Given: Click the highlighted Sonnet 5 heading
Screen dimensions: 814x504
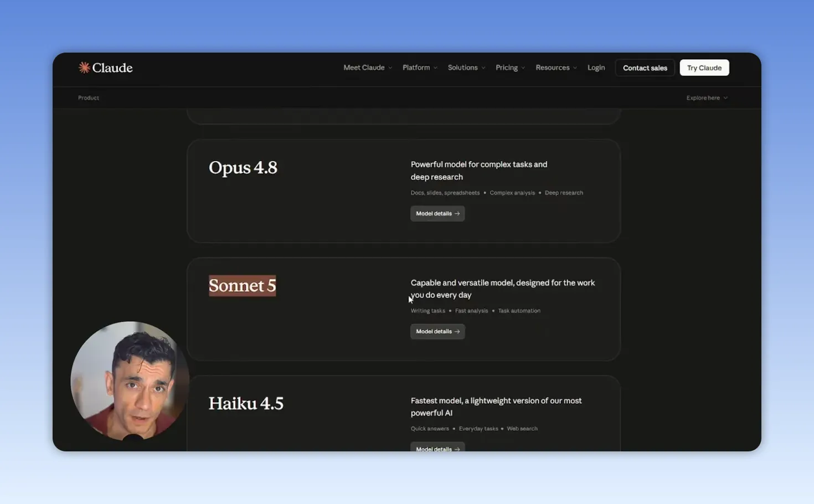Looking at the screenshot, I should (x=242, y=286).
